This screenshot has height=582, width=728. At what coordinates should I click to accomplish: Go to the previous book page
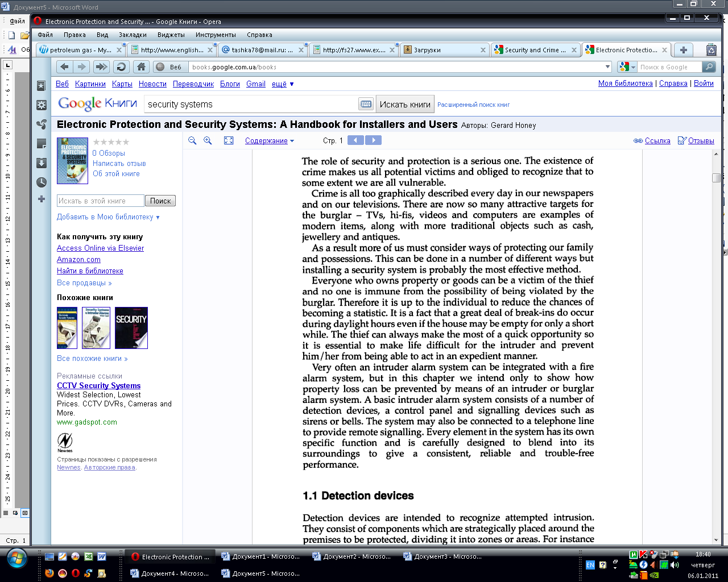(x=355, y=140)
